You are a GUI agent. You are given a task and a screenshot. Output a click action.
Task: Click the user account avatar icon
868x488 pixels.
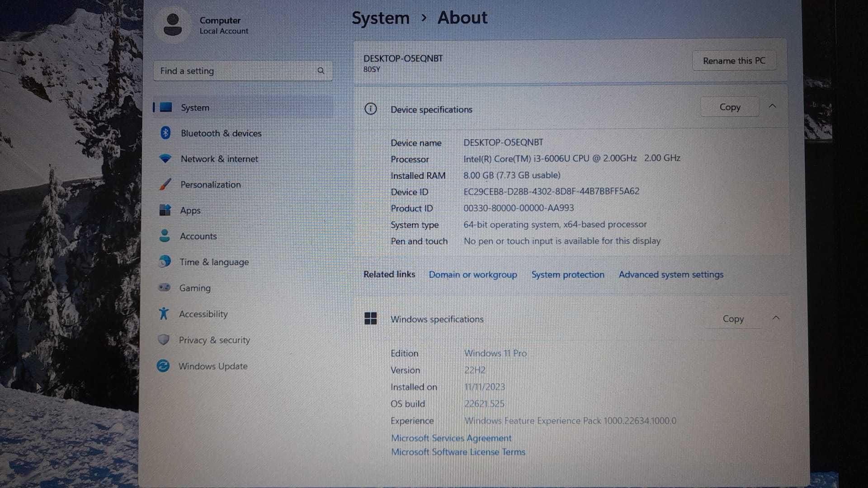click(173, 24)
